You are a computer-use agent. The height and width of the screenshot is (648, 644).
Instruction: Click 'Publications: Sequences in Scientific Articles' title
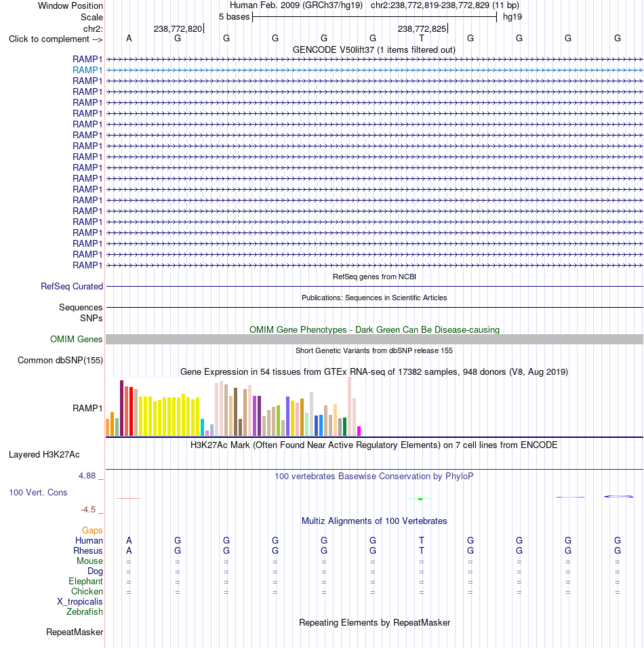374,298
